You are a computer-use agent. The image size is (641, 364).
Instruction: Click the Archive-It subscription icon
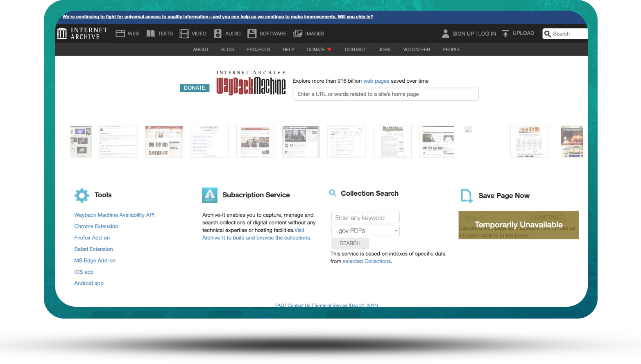click(x=210, y=195)
